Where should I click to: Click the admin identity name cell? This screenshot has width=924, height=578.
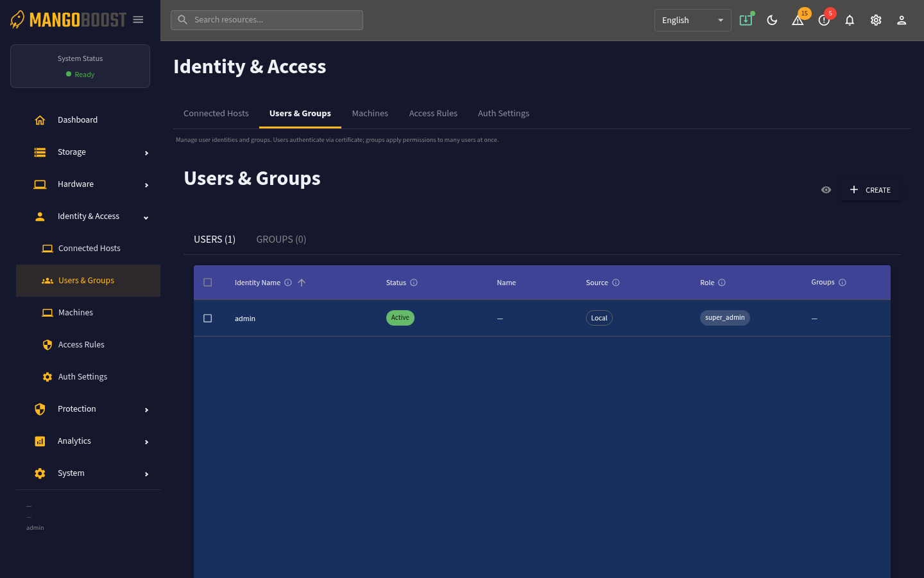pos(245,319)
